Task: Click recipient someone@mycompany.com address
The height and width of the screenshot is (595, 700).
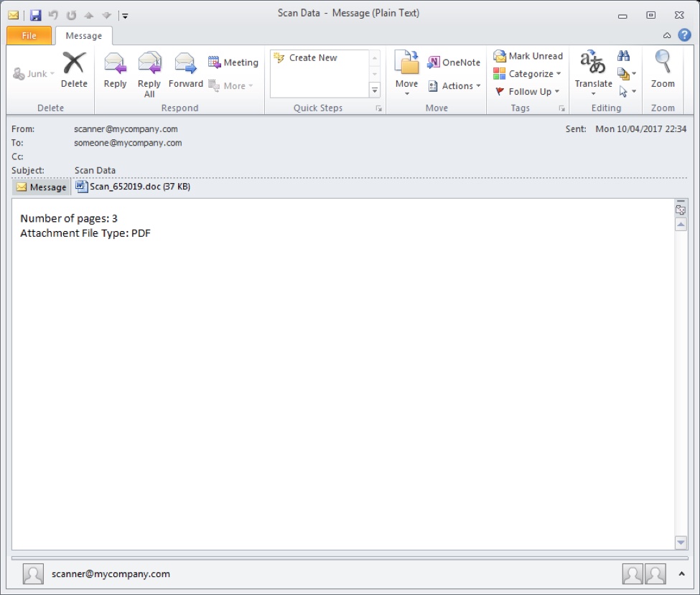Action: pos(128,143)
